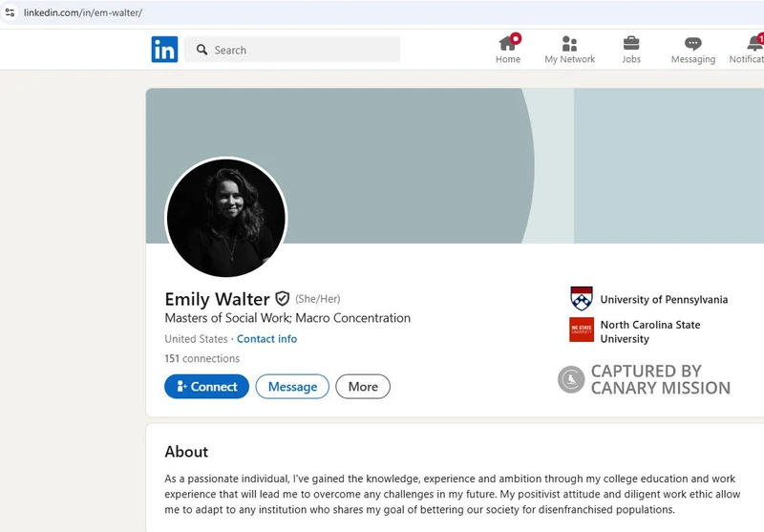The height and width of the screenshot is (532, 764).
Task: Click the search magnifier icon
Action: click(202, 50)
